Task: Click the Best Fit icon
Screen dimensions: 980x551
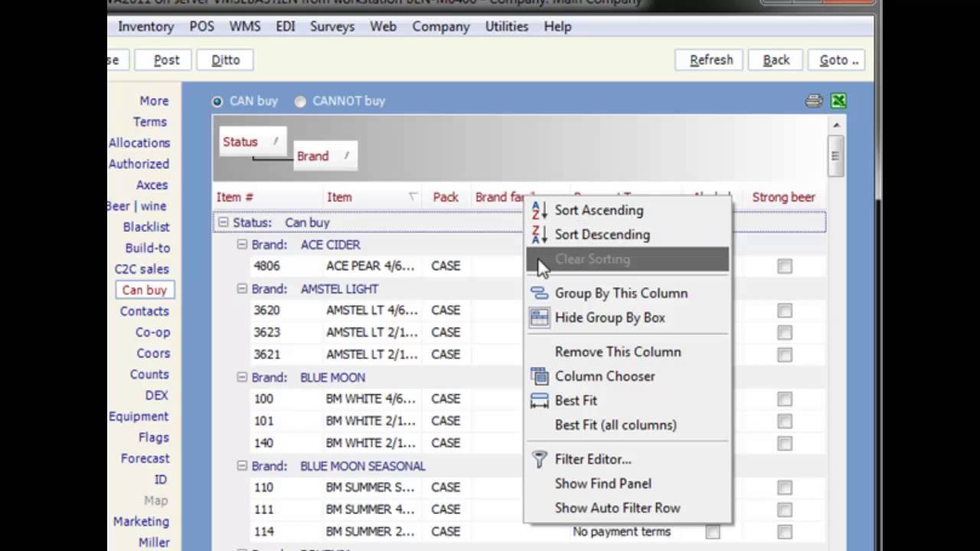Action: pos(540,400)
